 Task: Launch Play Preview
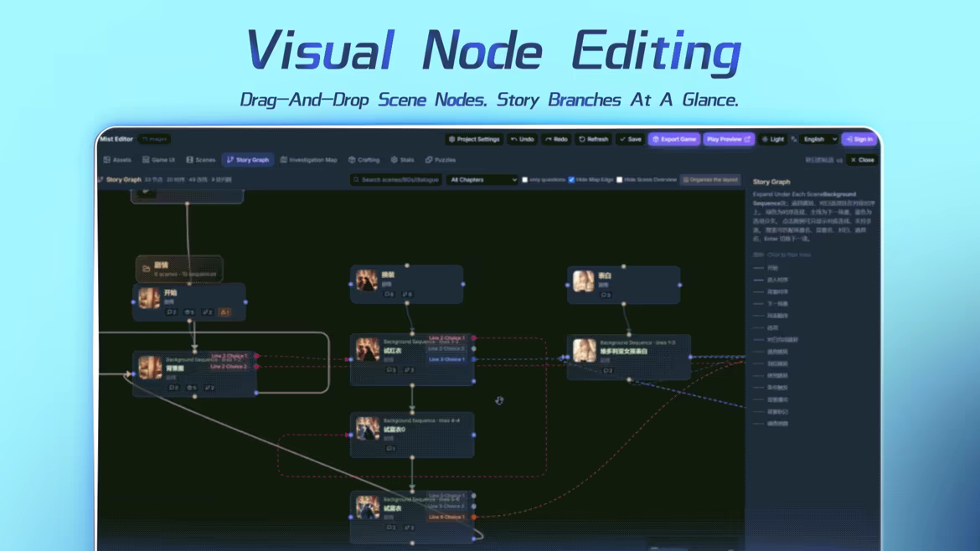coord(729,139)
